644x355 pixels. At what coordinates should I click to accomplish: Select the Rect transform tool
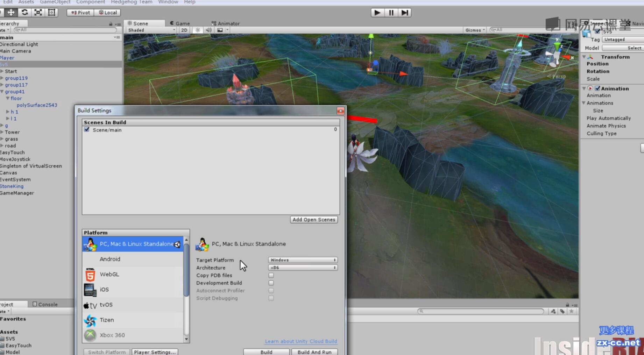[51, 12]
